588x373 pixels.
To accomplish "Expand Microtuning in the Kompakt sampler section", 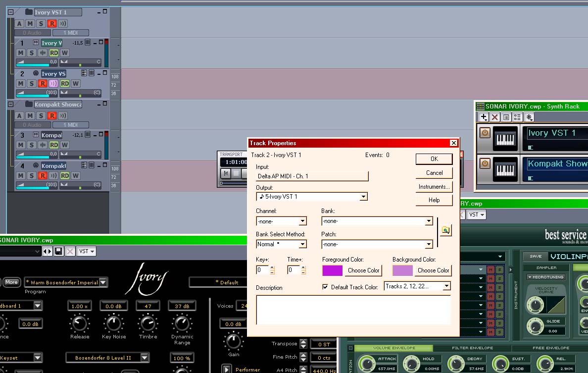I will pyautogui.click(x=545, y=277).
